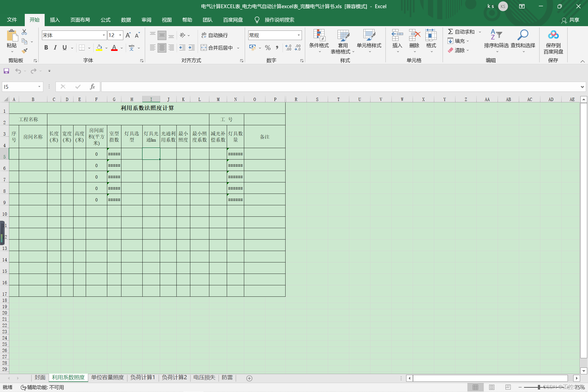Toggle Wrap Text (自动换行)
Viewport: 588px width, 392px height.
pos(215,35)
